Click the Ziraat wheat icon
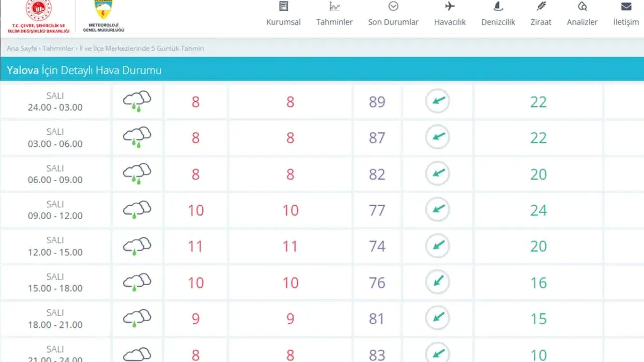644x362 pixels. 541,7
